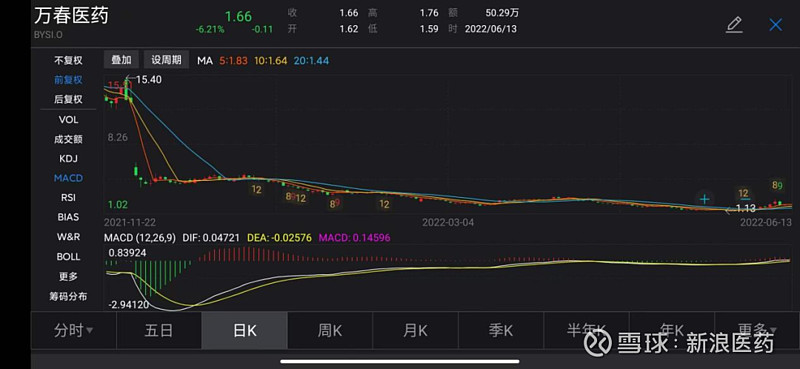This screenshot has width=800, height=369.
Task: Click the -2.94120 MACD axis value
Action: (x=129, y=305)
